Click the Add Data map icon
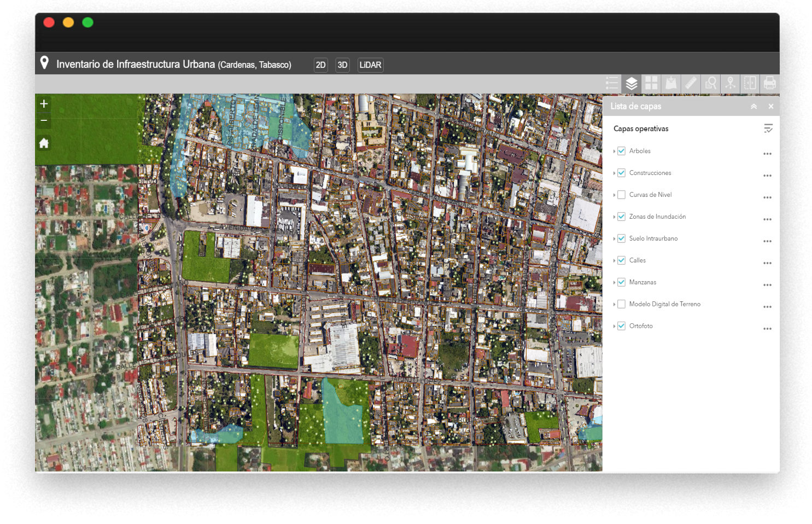The image size is (812, 524). pos(671,83)
